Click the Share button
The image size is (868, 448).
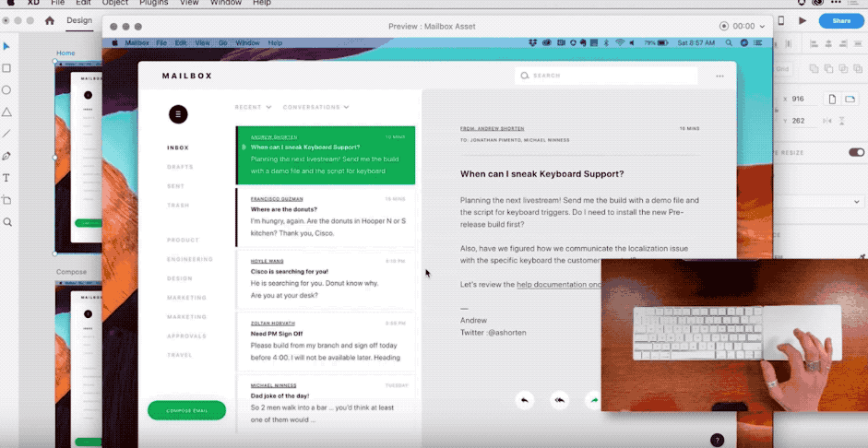coord(841,21)
